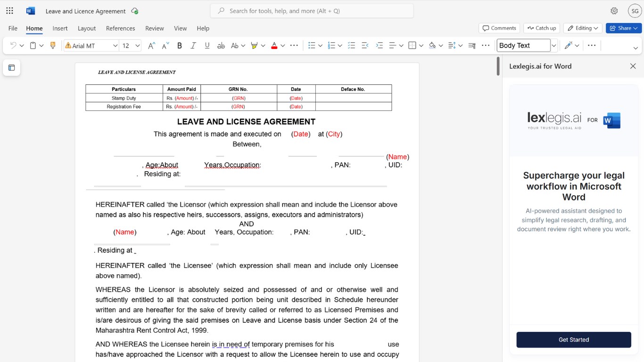Open more ribbon commands after the Editor button
Viewport: 644px width, 362px height.
coord(592,46)
